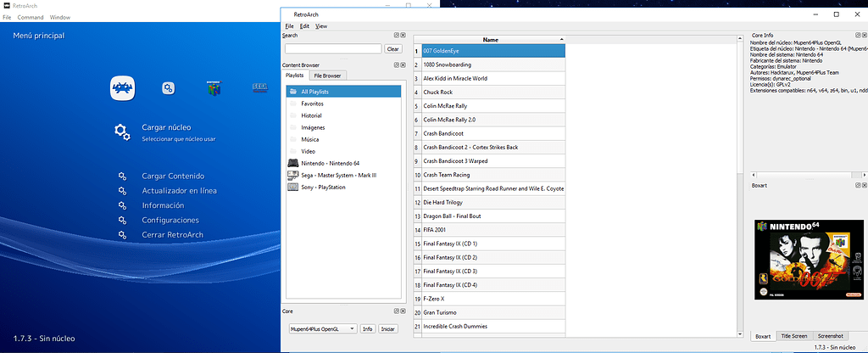Open the Window menu in the left window
Viewport: 868px width, 353px height.
coord(60,17)
